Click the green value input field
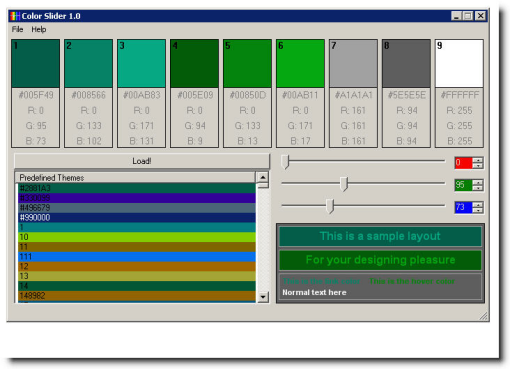Screen dimensions: 510x369 click(x=464, y=185)
